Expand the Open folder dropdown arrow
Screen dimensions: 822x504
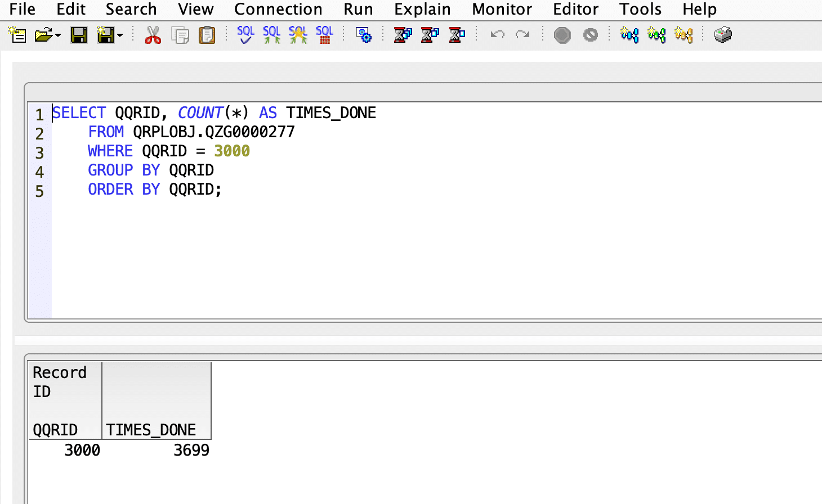pyautogui.click(x=59, y=35)
